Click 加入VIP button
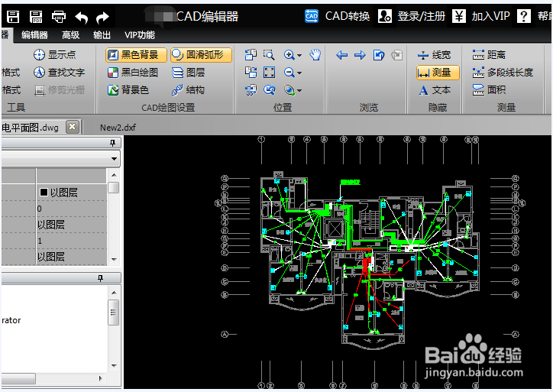The width and height of the screenshot is (553, 392). point(481,16)
